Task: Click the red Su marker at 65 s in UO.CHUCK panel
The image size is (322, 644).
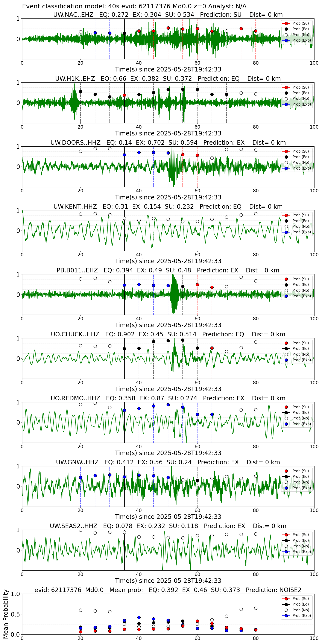Action: click(212, 348)
